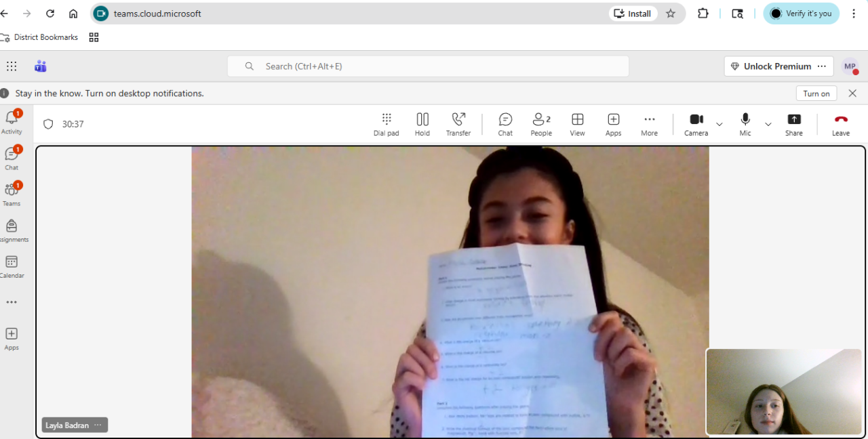Open Activity feed in sidebar
The height and width of the screenshot is (439, 868).
point(12,122)
